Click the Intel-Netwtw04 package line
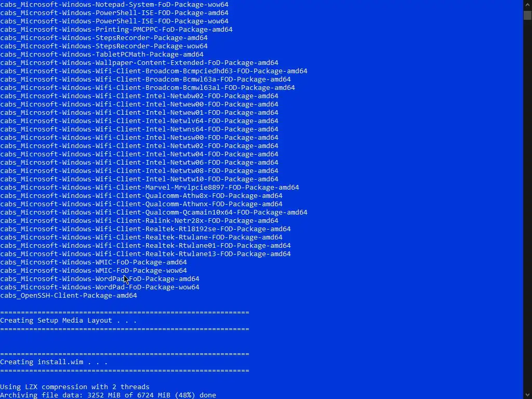This screenshot has width=532, height=399. (139, 154)
